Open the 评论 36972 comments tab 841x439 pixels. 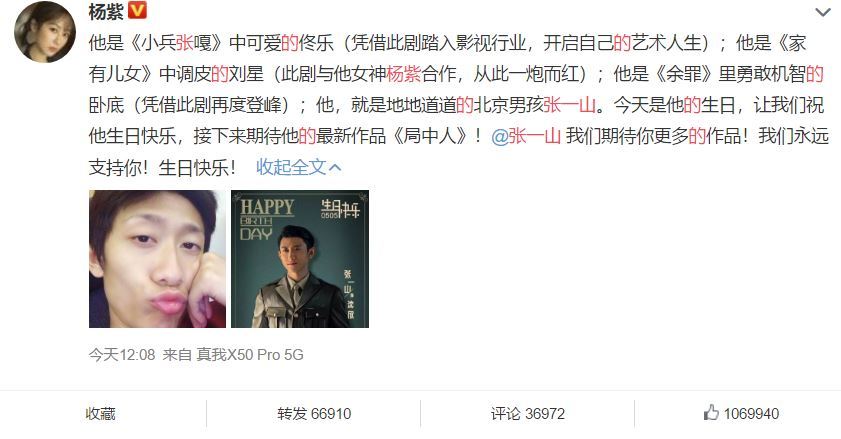[x=527, y=414]
